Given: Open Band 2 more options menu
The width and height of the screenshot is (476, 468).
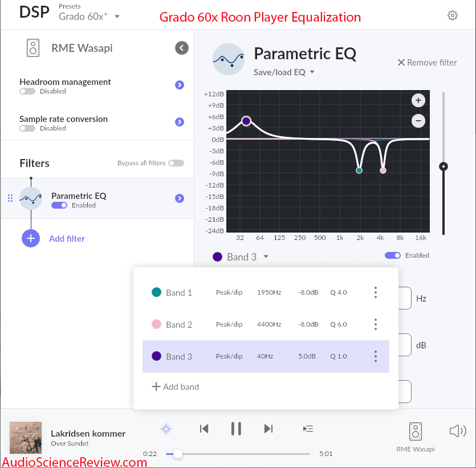Looking at the screenshot, I should click(376, 324).
